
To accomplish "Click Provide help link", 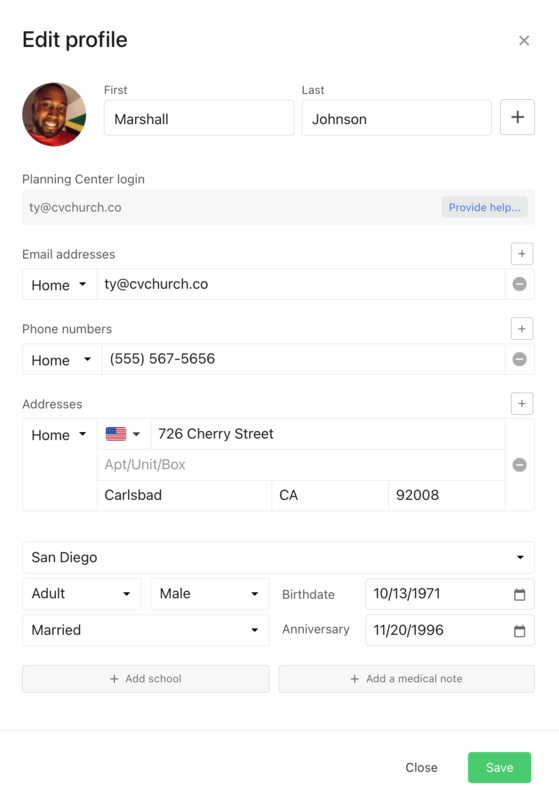I will tap(485, 207).
